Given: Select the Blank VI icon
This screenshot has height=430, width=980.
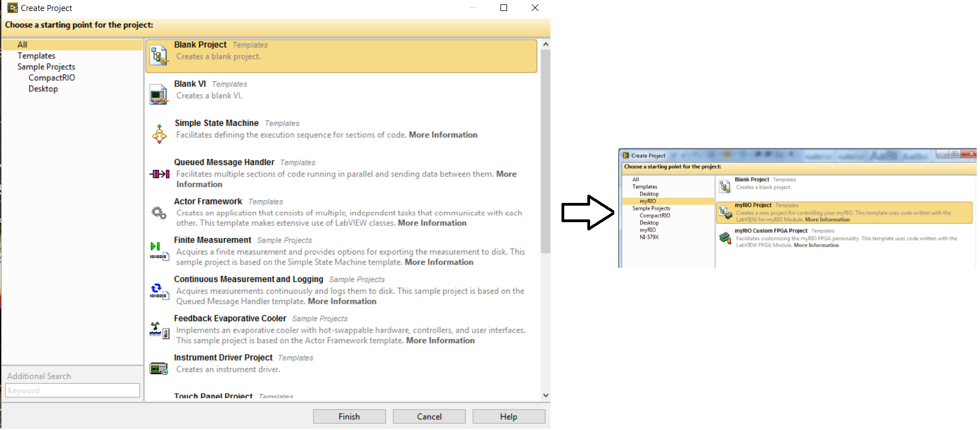Looking at the screenshot, I should [159, 95].
